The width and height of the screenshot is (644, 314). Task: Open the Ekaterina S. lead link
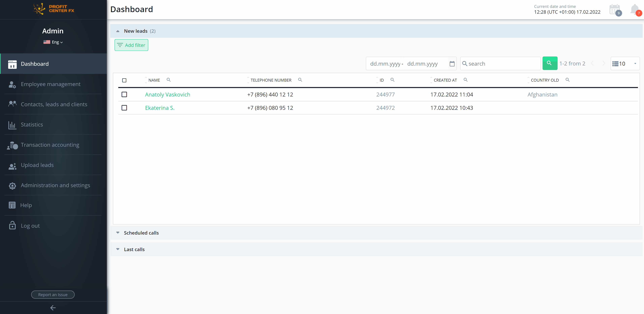(160, 108)
